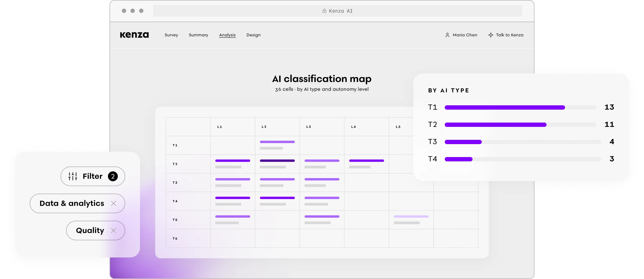Click the L2 column header
This screenshot has width=644, height=279.
(264, 127)
